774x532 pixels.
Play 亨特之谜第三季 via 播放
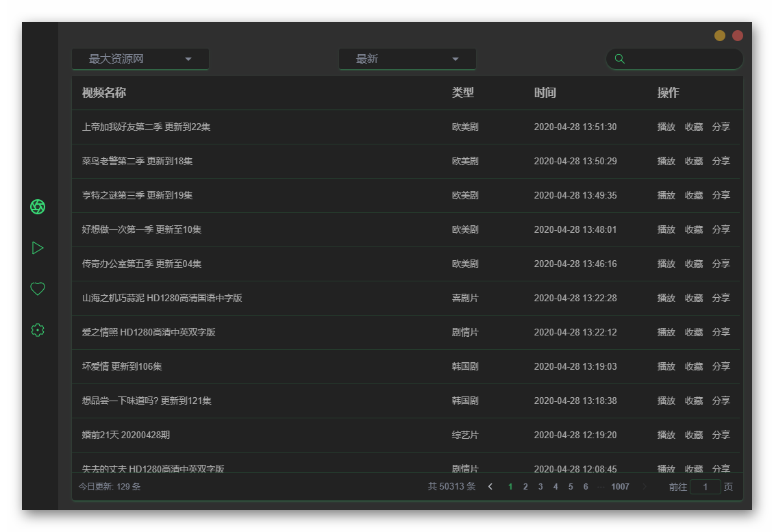(666, 195)
